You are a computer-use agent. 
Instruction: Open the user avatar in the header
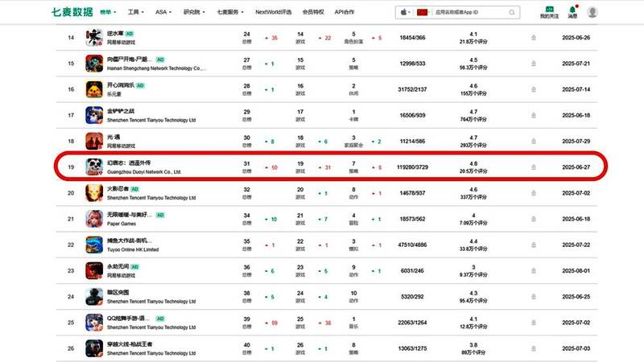tap(592, 12)
